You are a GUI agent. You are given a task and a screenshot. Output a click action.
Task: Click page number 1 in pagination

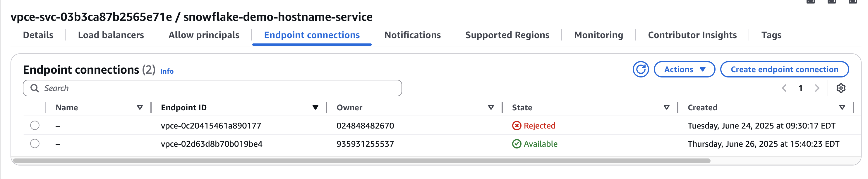pos(801,88)
